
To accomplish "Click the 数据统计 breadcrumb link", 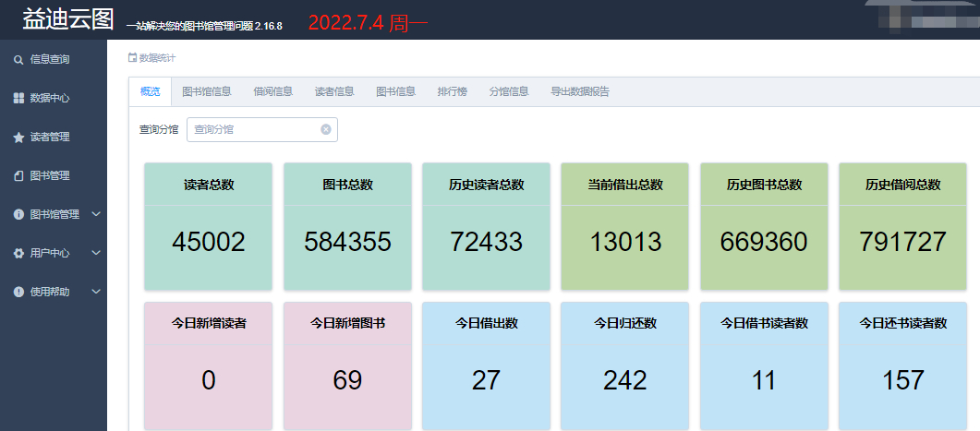I will click(x=156, y=58).
